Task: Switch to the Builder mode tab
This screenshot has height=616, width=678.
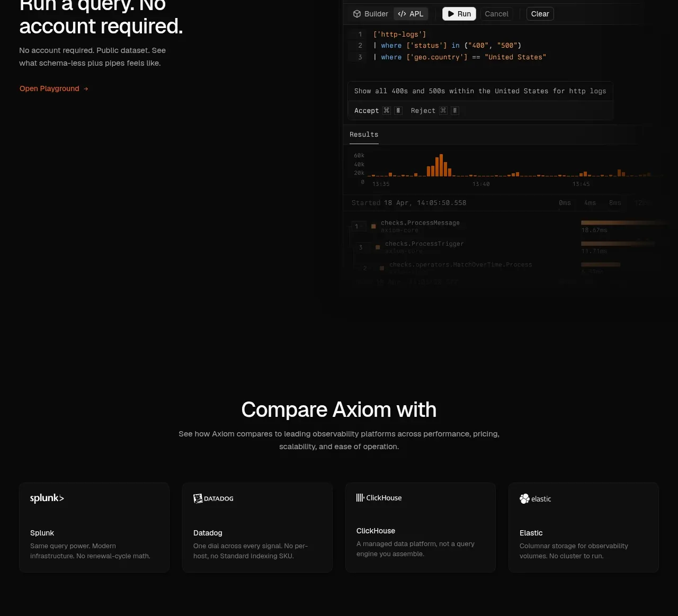Action: point(370,14)
